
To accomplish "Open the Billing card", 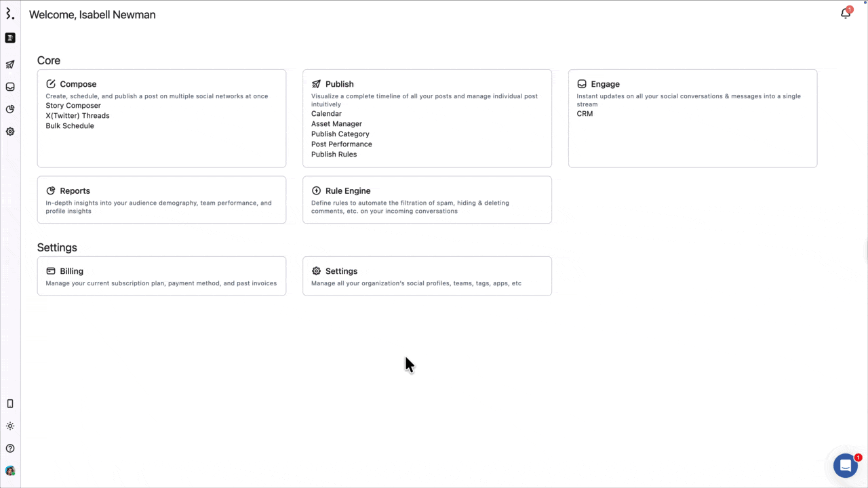I will 161,276.
